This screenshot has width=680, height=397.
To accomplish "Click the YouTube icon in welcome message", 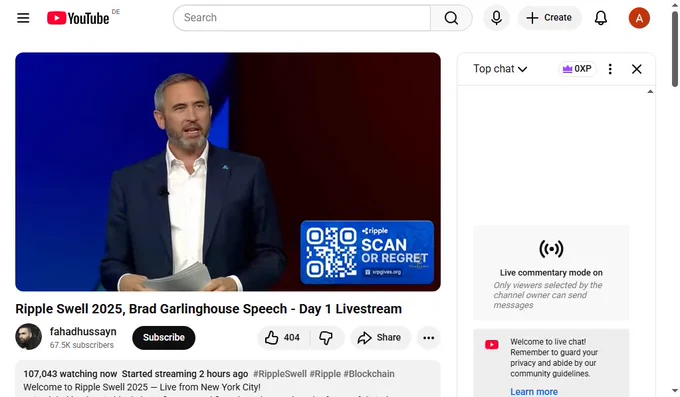I will coord(491,345).
